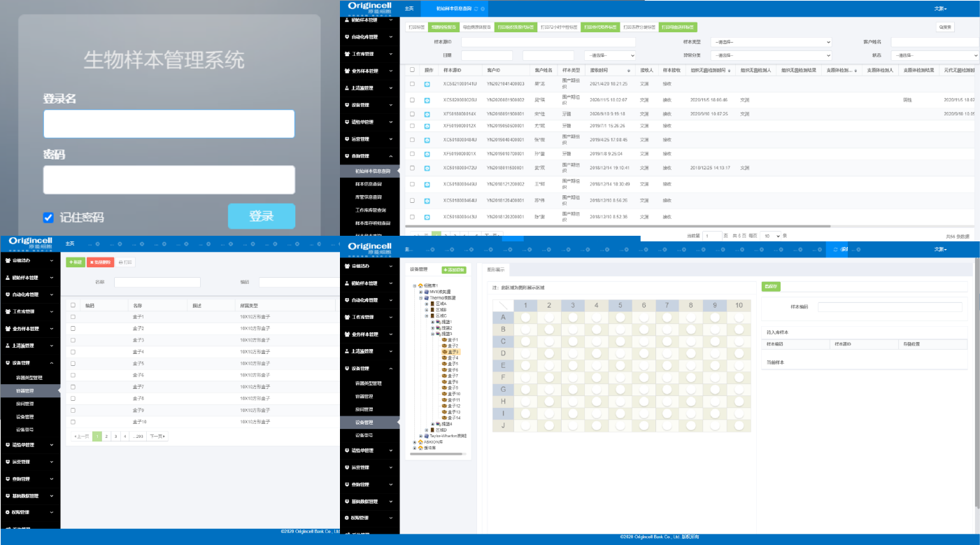980x545 pixels.
Task: Click the 登录名 username input field
Action: coord(169,124)
